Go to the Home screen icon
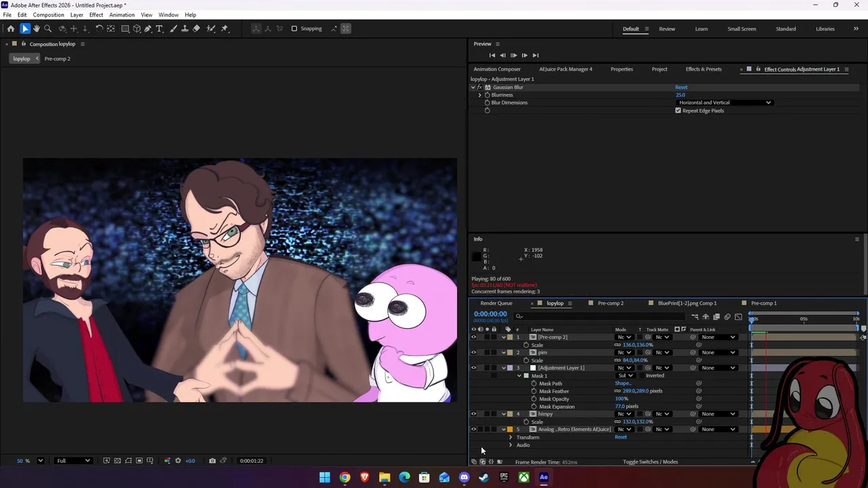Viewport: 868px width, 488px height. pyautogui.click(x=11, y=28)
